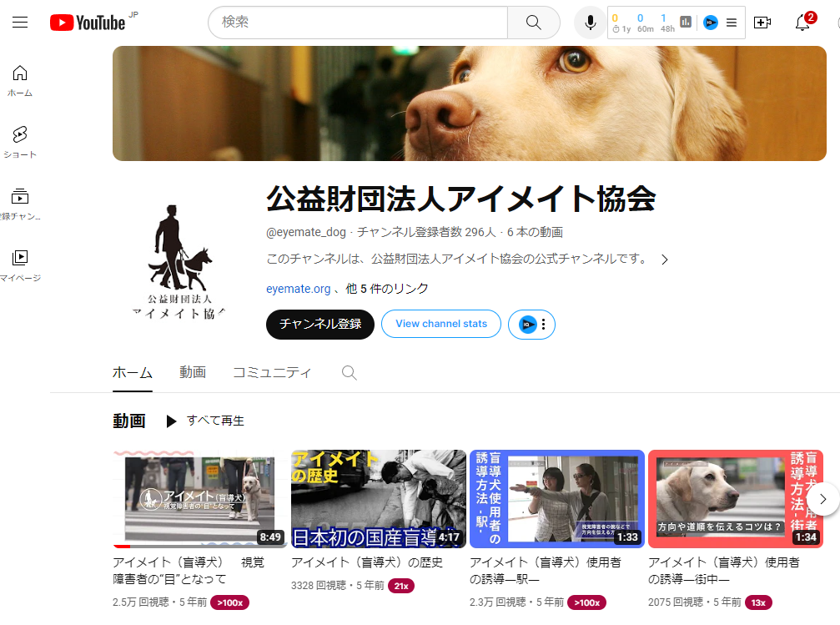Open the notifications bell

[x=802, y=23]
